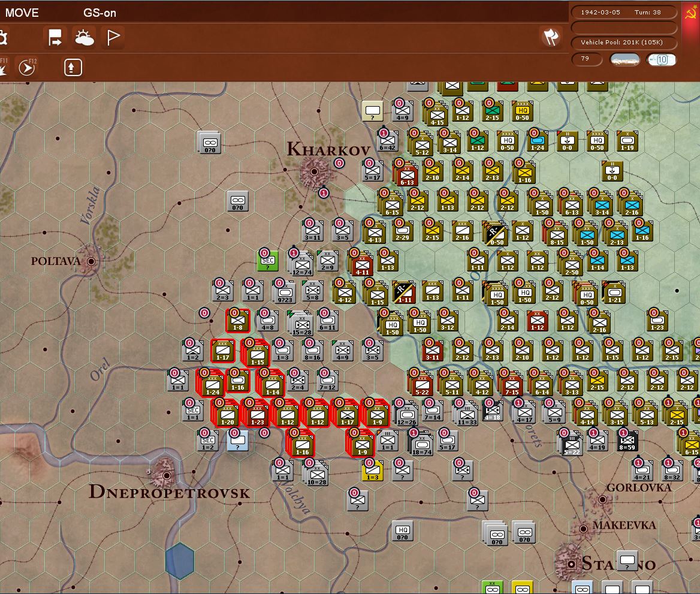Image resolution: width=700 pixels, height=594 pixels.
Task: Select the 8=16 German unit
Action: (x=312, y=351)
